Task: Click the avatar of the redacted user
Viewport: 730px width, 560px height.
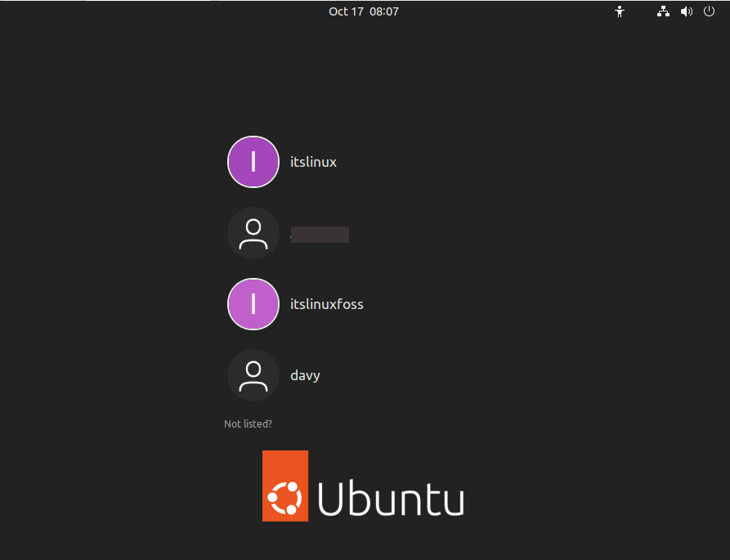Action: (x=253, y=233)
